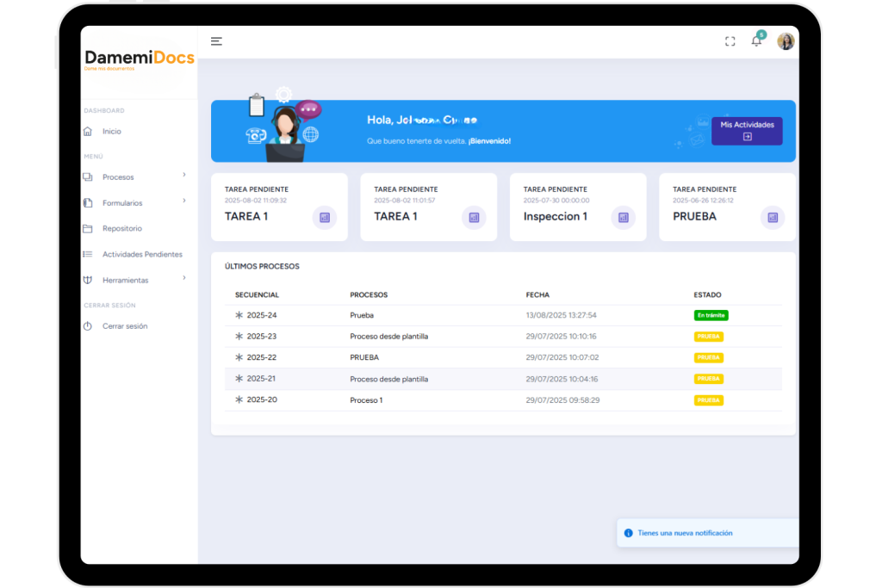Viewport: 882px width, 588px height.
Task: Click icon on first TAREA 1 card
Action: [324, 218]
